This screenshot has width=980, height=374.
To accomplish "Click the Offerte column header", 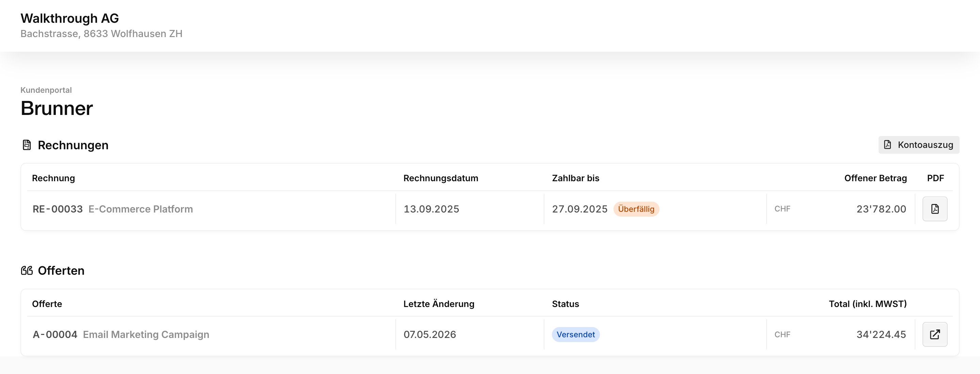I will pos(47,304).
